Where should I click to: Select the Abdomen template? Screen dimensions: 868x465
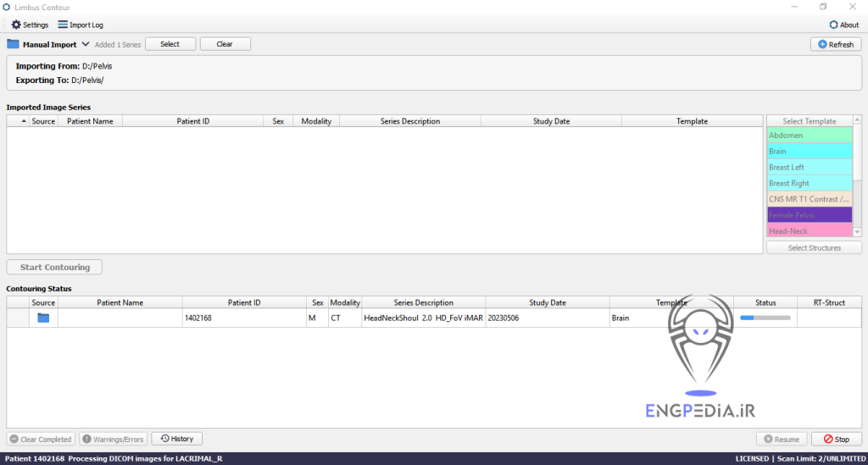pyautogui.click(x=809, y=136)
